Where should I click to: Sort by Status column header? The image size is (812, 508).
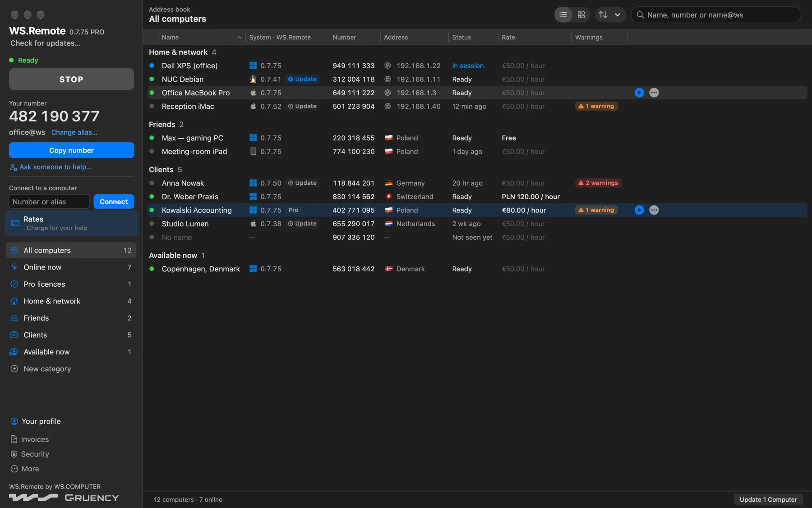pos(473,37)
